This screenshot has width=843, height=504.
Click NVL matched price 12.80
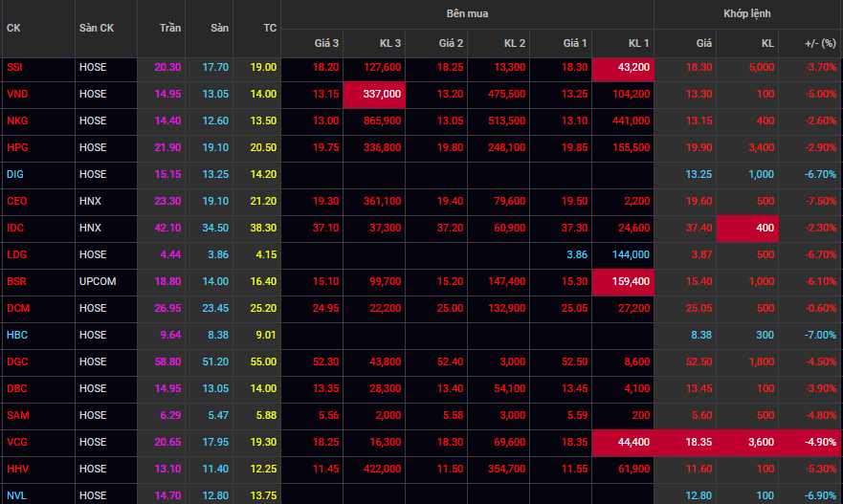(699, 496)
